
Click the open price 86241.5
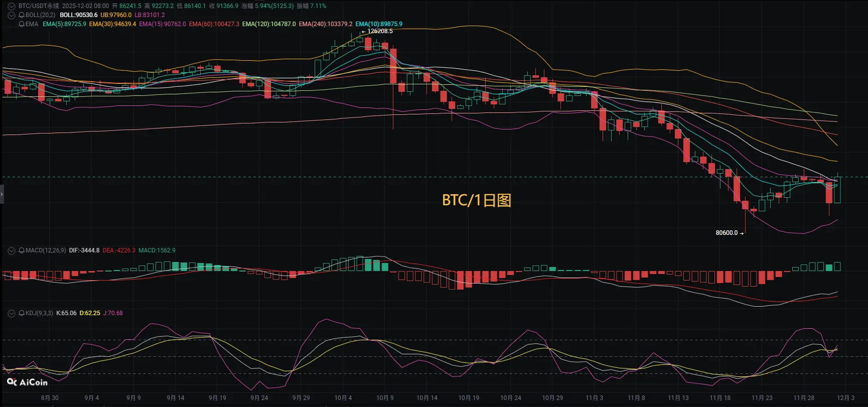pos(130,6)
